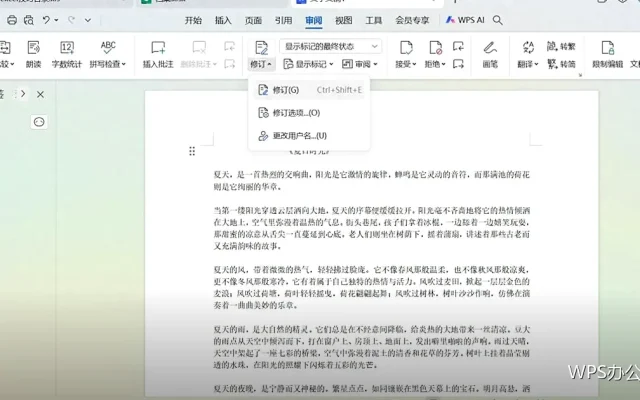
Task: Click the greyed 删除批注 icon
Action: pyautogui.click(x=199, y=48)
